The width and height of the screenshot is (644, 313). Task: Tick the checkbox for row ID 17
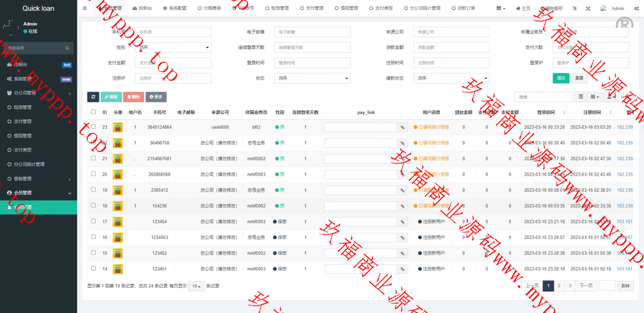(93, 221)
